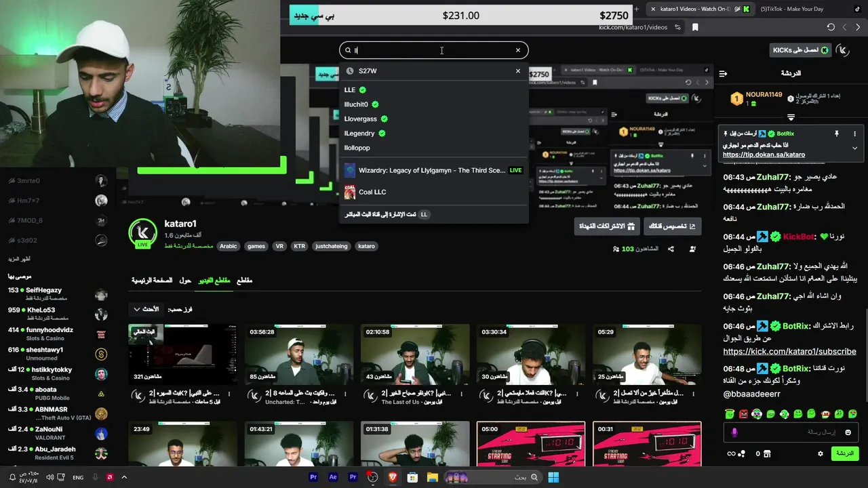Viewport: 868px width, 488px height.
Task: Choose the llluchit0 channel suggestion
Action: (x=434, y=104)
